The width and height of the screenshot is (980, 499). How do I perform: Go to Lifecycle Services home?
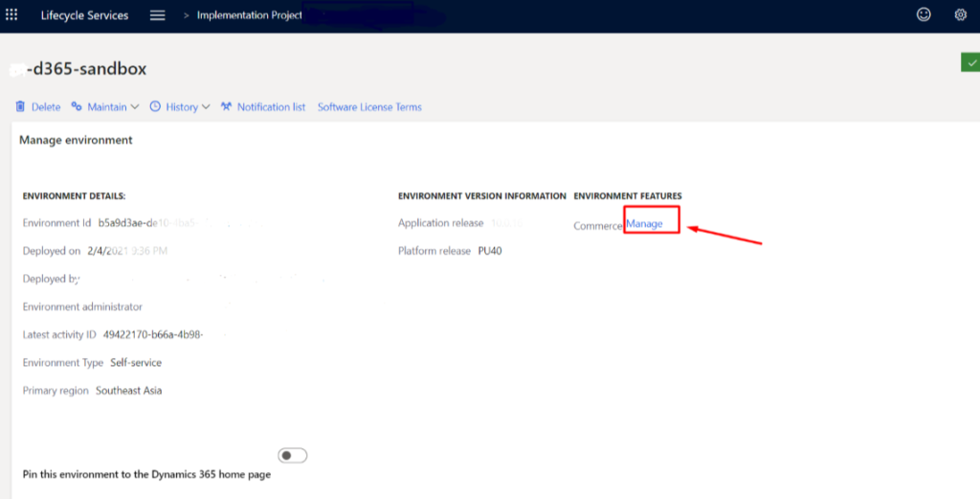[84, 15]
